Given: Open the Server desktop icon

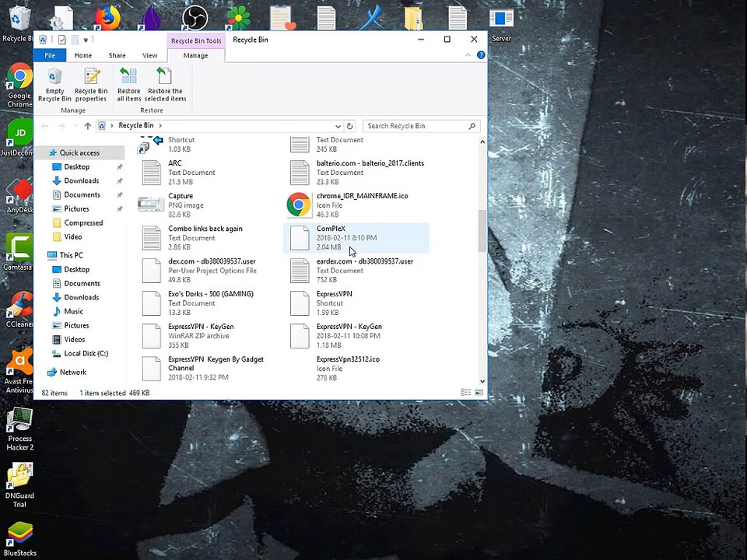Looking at the screenshot, I should click(501, 24).
